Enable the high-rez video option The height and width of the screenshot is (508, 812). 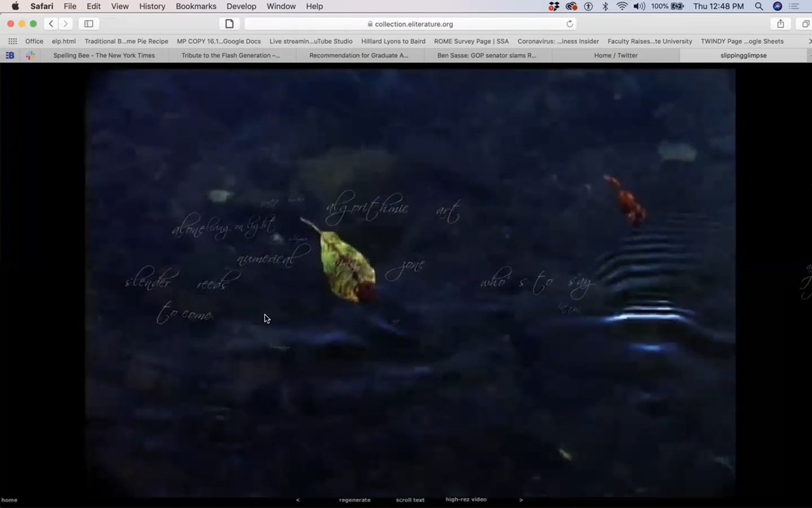coord(466,499)
